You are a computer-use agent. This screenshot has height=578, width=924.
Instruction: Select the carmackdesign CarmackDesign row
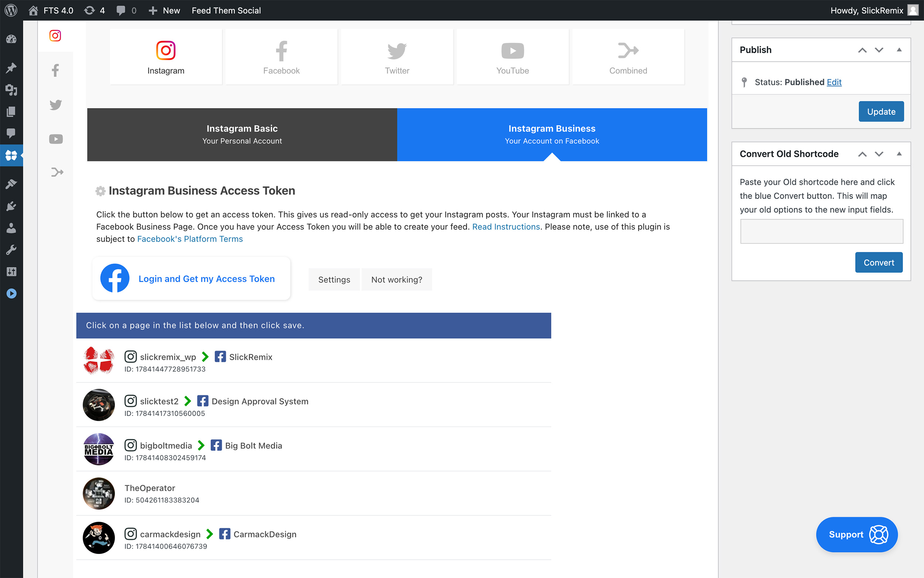click(313, 538)
